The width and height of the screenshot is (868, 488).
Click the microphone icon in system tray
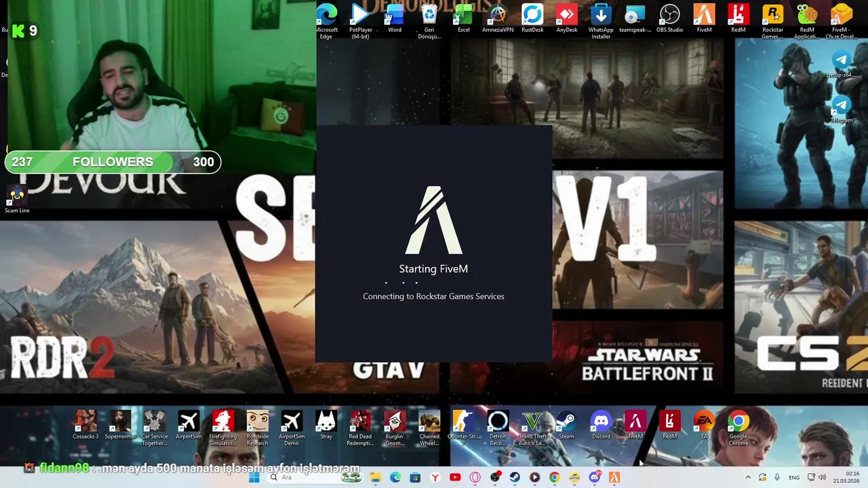[777, 477]
